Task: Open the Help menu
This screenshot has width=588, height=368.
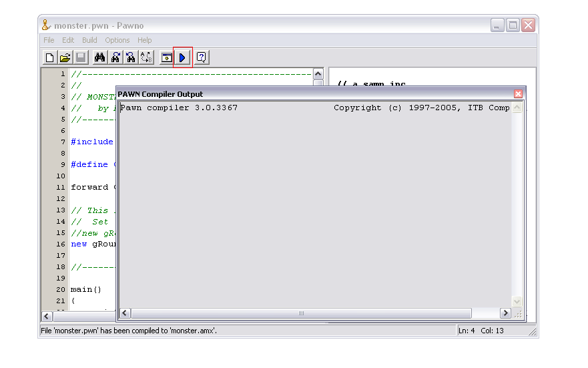Action: [144, 40]
